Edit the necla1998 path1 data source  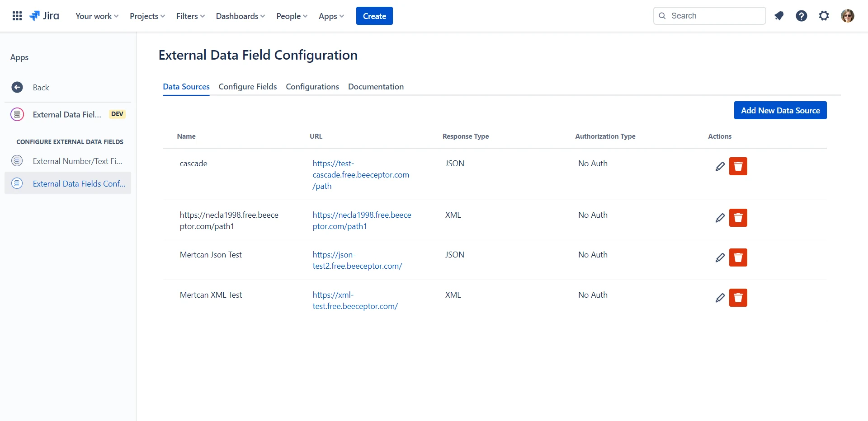pyautogui.click(x=720, y=218)
